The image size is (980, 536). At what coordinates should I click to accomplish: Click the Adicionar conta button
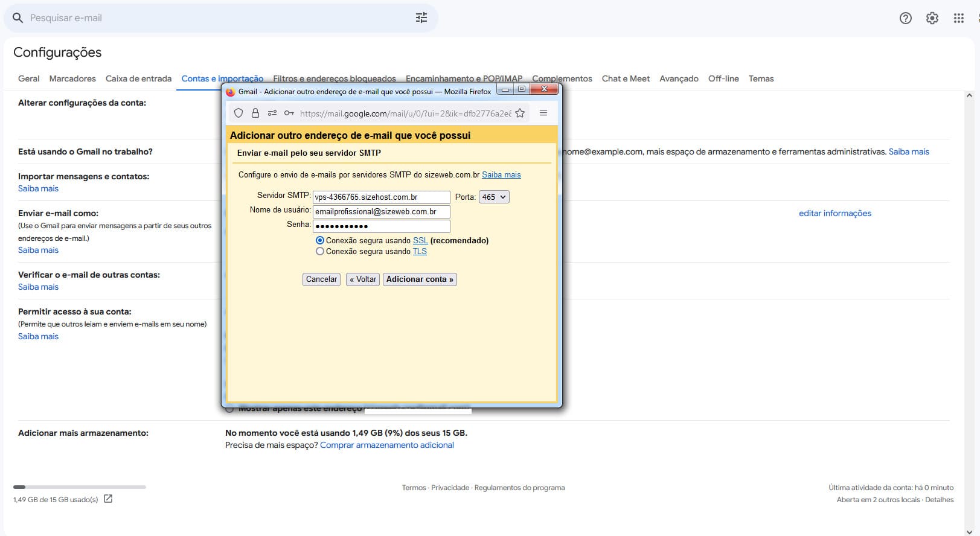click(x=420, y=279)
